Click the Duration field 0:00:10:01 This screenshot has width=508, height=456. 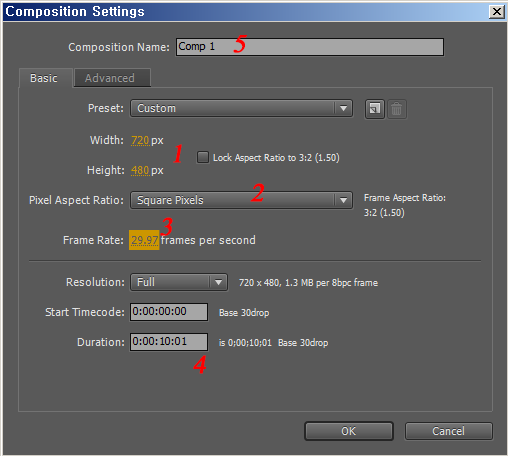pyautogui.click(x=169, y=342)
